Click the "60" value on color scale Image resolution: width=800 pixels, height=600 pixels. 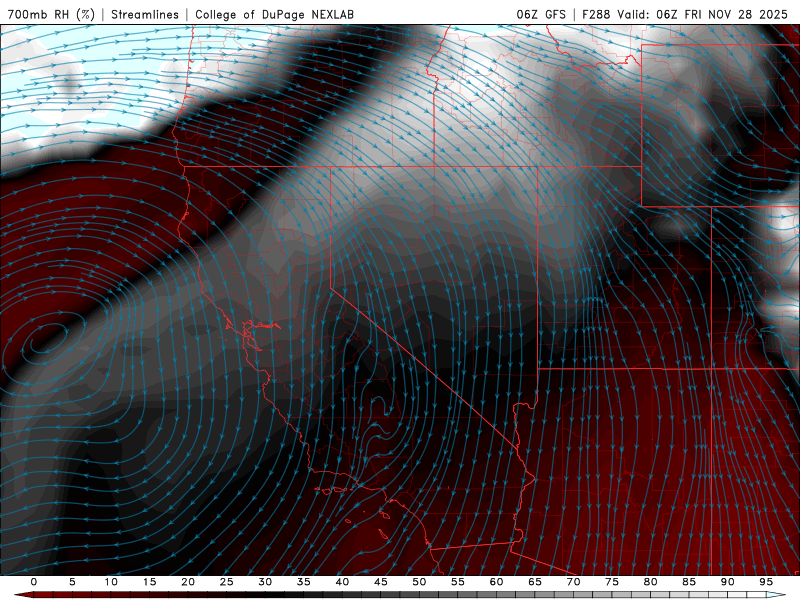coord(496,582)
